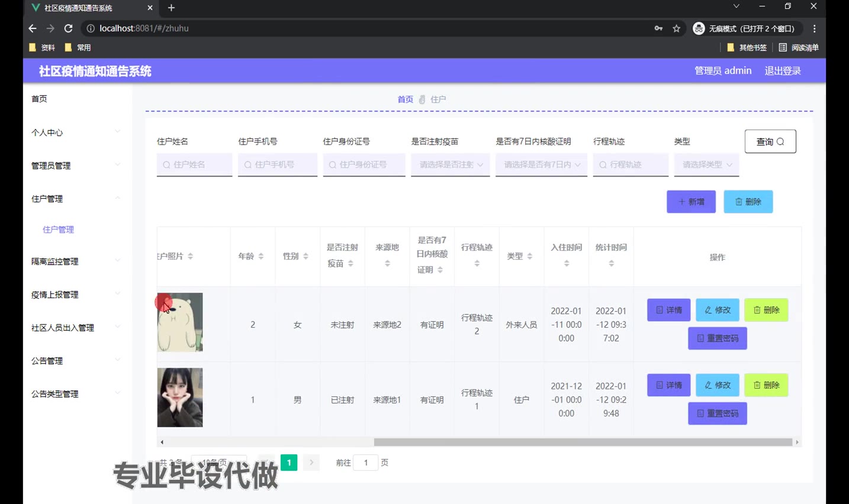Open 详情 for the first row resident

click(x=668, y=310)
